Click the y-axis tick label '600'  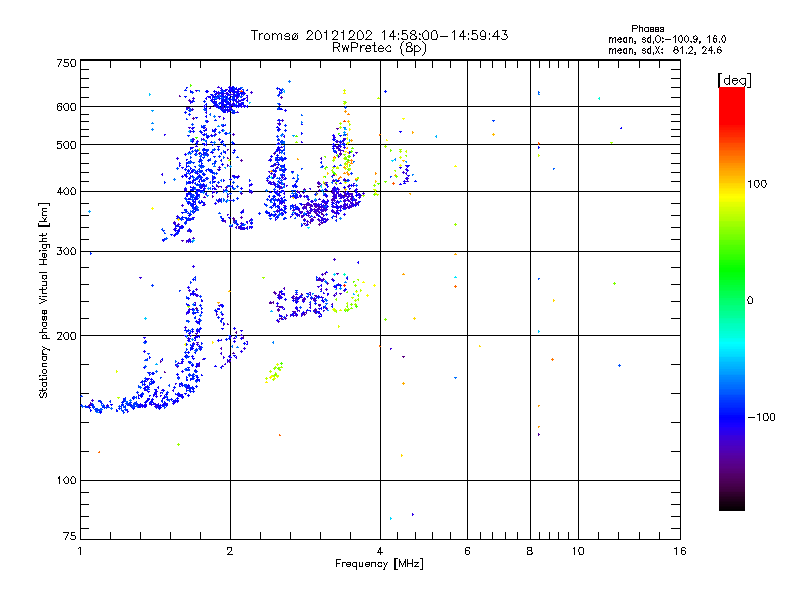pos(66,107)
